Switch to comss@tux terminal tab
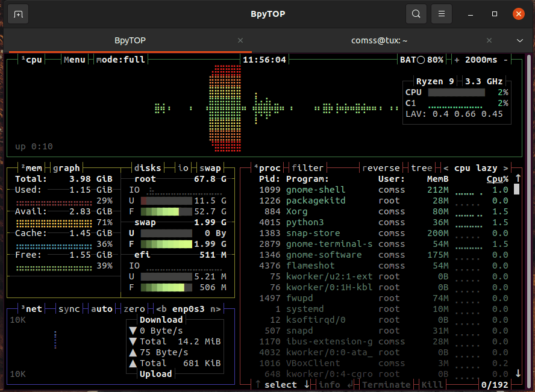 pos(380,40)
